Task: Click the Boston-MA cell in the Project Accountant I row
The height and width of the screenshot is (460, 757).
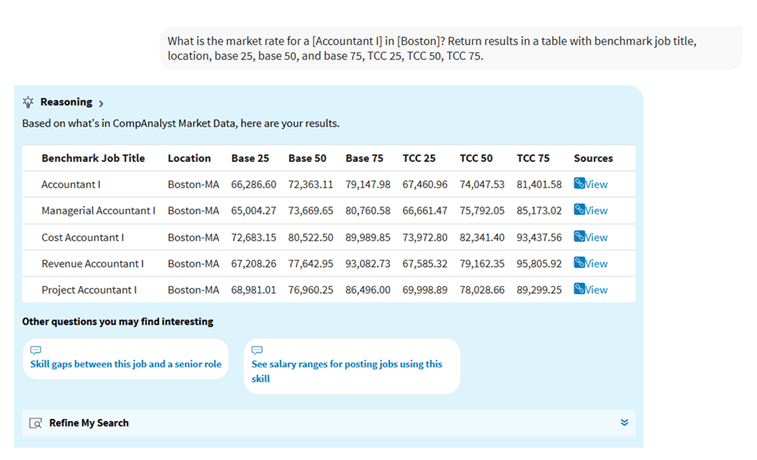Action: click(194, 290)
